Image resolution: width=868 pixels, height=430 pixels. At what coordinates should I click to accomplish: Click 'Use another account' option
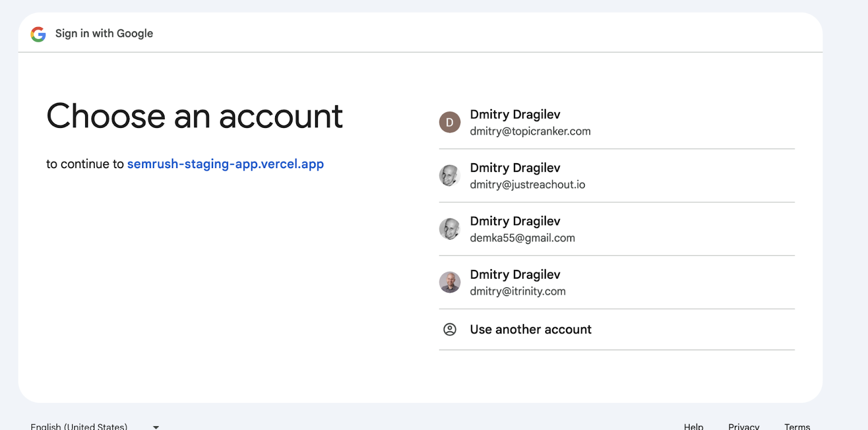pos(530,330)
